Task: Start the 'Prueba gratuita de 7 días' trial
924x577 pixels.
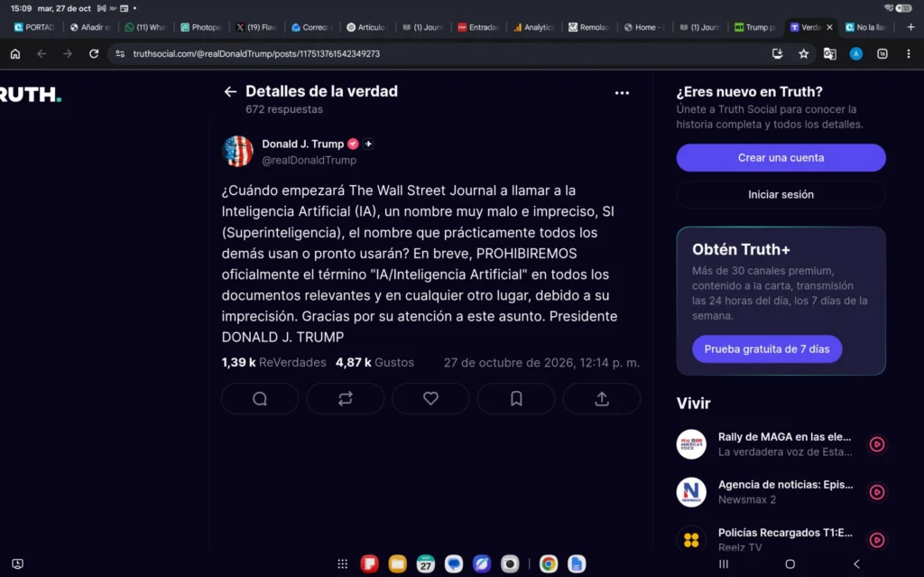Action: [767, 349]
